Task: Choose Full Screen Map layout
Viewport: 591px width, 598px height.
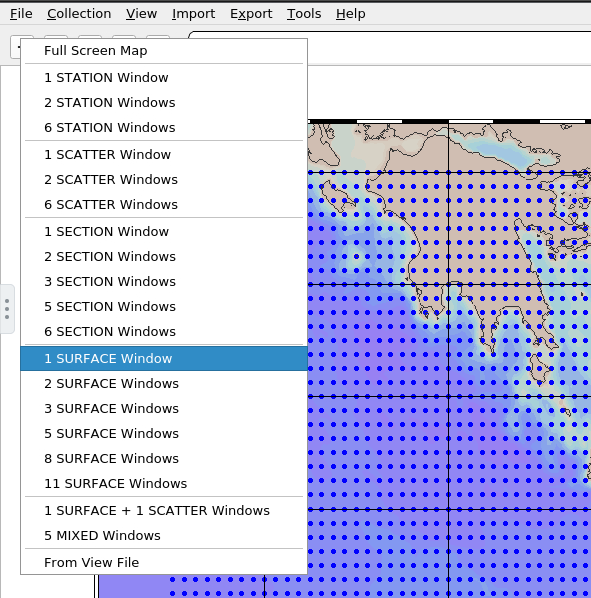Action: pyautogui.click(x=164, y=51)
